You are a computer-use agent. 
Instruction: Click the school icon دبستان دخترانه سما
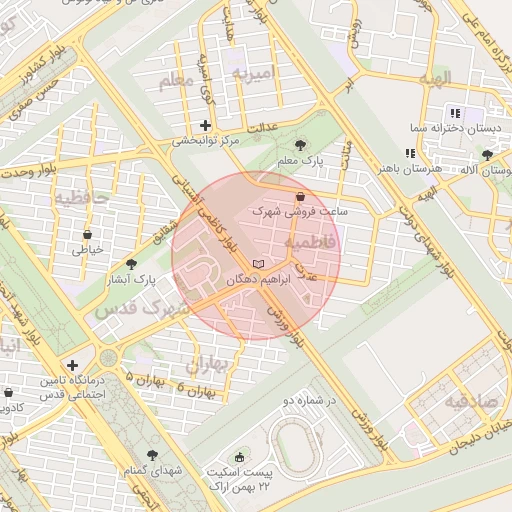point(455,113)
